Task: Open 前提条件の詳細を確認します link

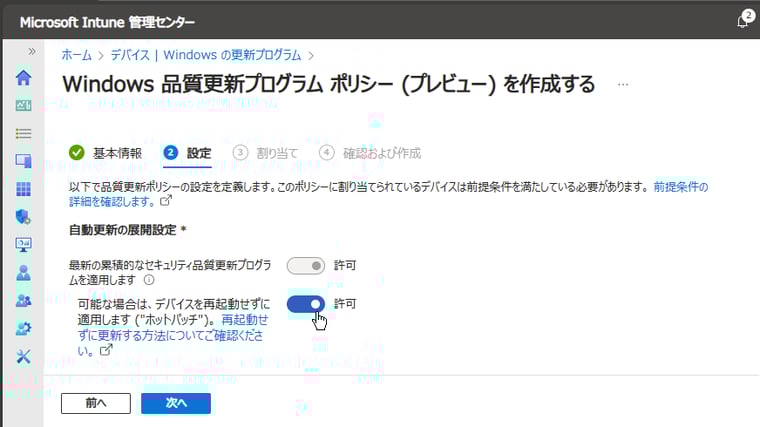Action: (x=388, y=194)
